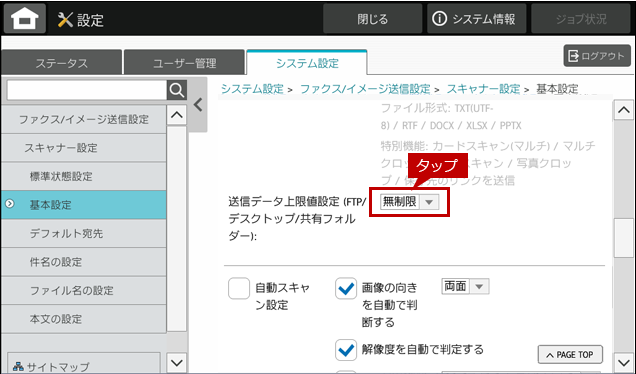Image resolution: width=636 pixels, height=374 pixels.
Task: Uncheck 画像の向きを自動で判断する
Action: coord(346,288)
